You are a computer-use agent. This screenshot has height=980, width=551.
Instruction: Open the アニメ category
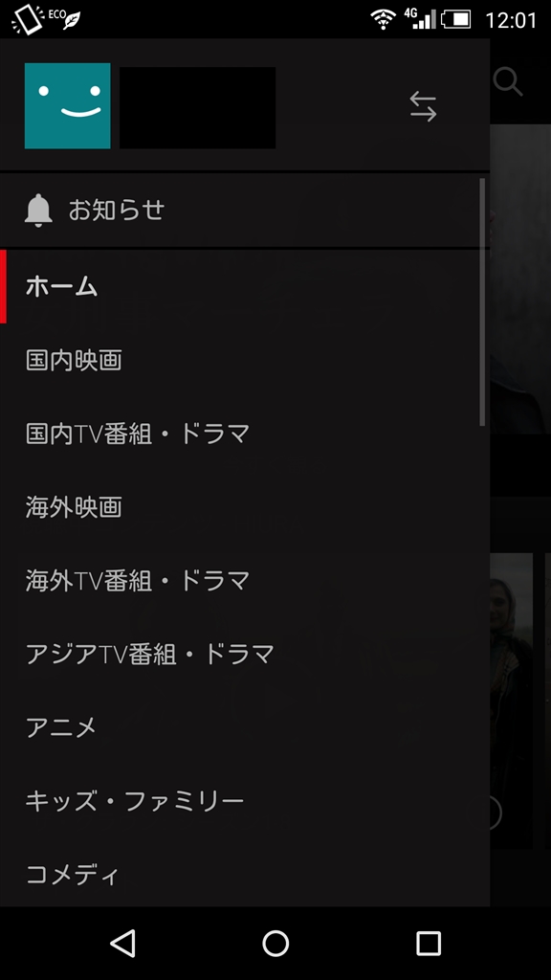click(x=245, y=727)
